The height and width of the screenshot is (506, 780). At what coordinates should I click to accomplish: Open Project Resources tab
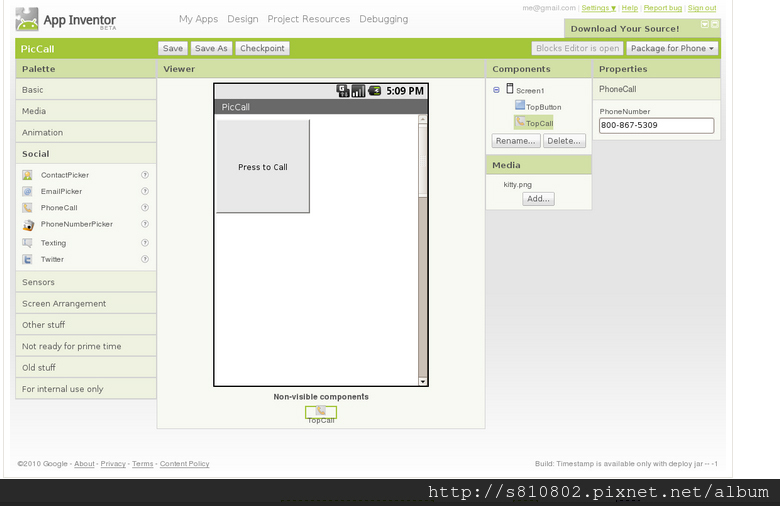pyautogui.click(x=308, y=19)
